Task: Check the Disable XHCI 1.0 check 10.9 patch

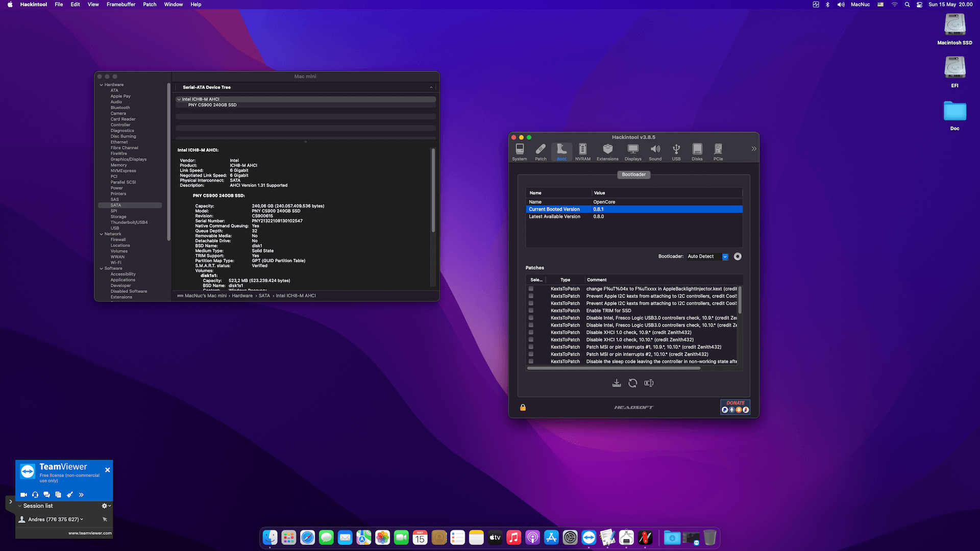Action: pos(531,332)
